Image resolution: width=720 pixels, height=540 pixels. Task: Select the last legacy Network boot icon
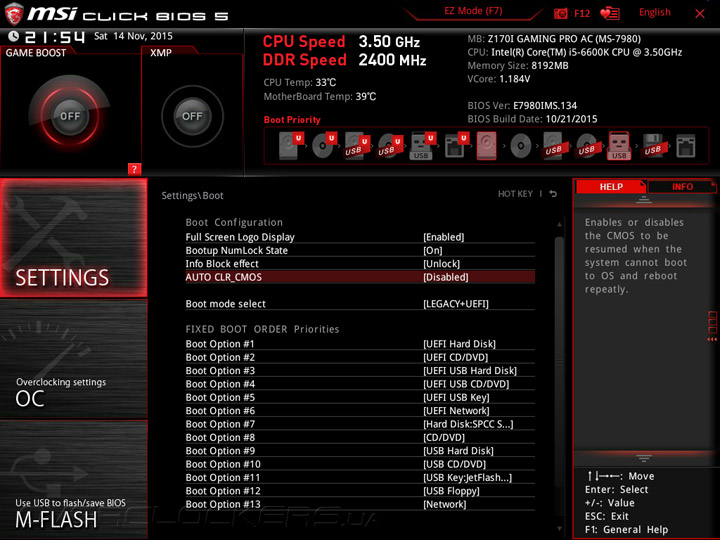tap(686, 146)
